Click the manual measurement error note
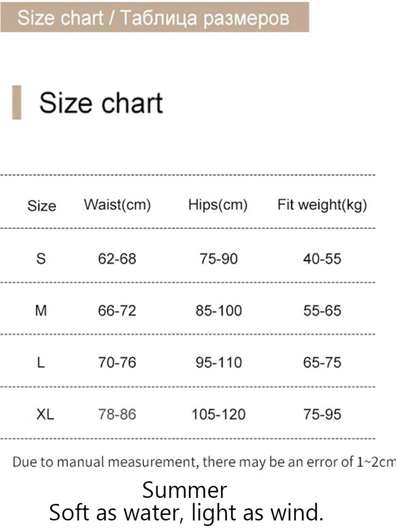This screenshot has width=396, height=532. [204, 462]
